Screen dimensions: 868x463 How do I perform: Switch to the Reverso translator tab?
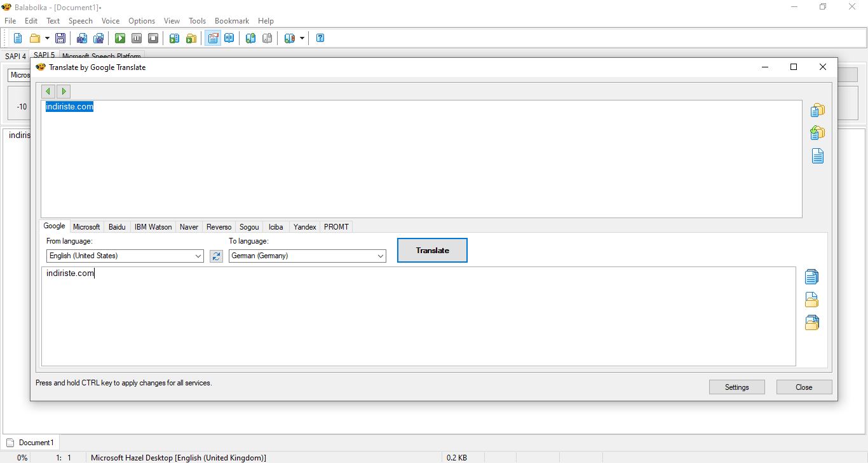[219, 227]
